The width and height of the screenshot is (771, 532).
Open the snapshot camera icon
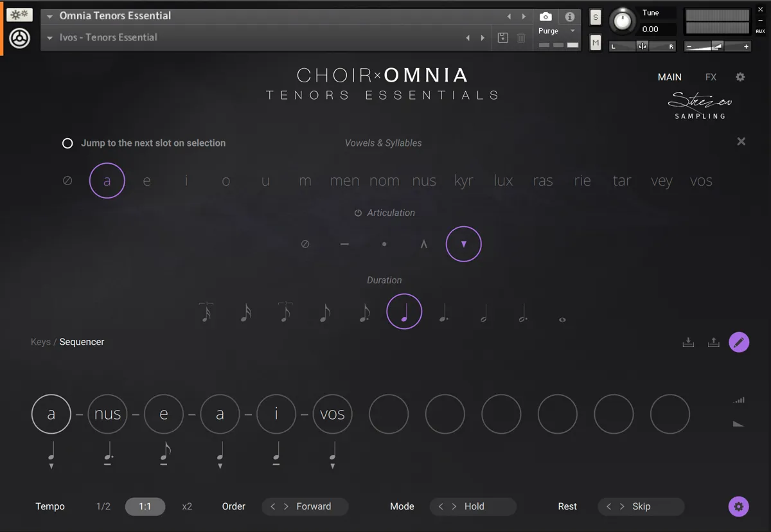[545, 17]
